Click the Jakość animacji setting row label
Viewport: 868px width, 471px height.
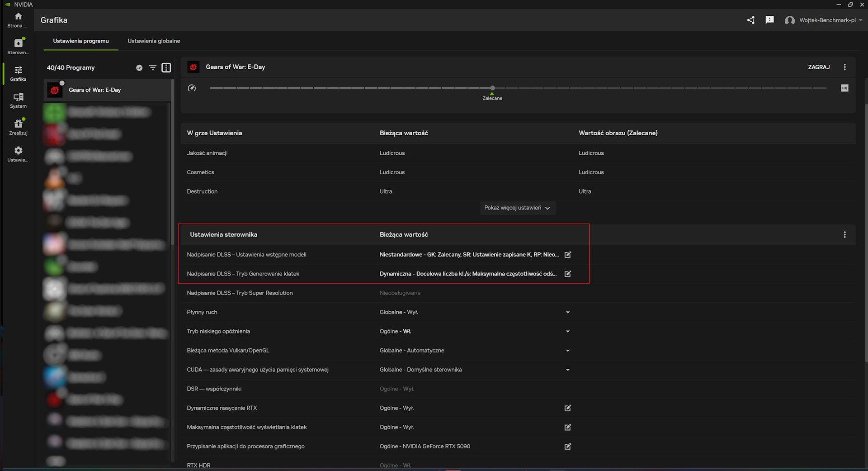tap(207, 153)
